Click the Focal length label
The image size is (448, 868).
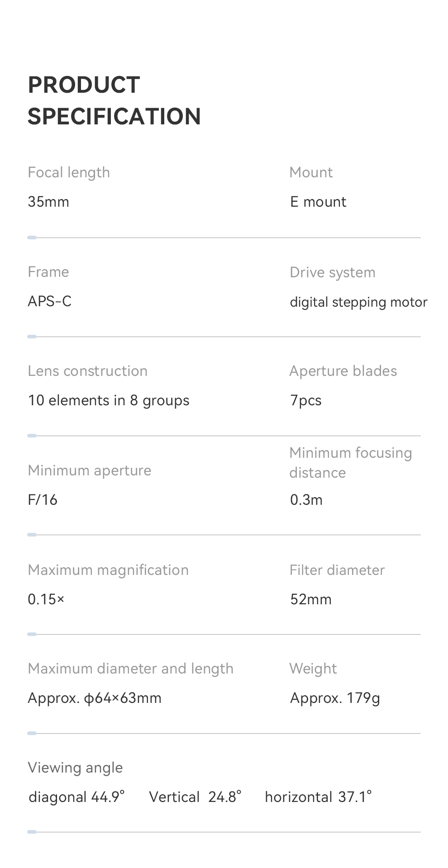[x=69, y=172]
